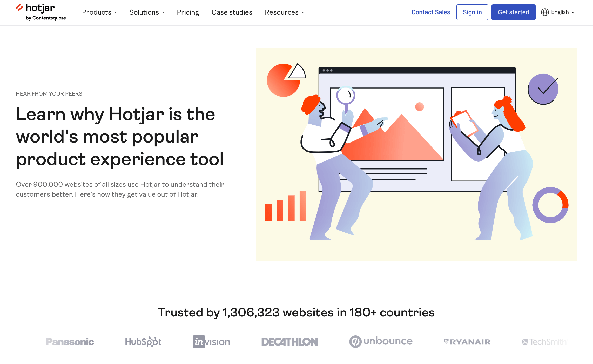Click the HubSpot logo
The height and width of the screenshot is (364, 593).
[143, 341]
